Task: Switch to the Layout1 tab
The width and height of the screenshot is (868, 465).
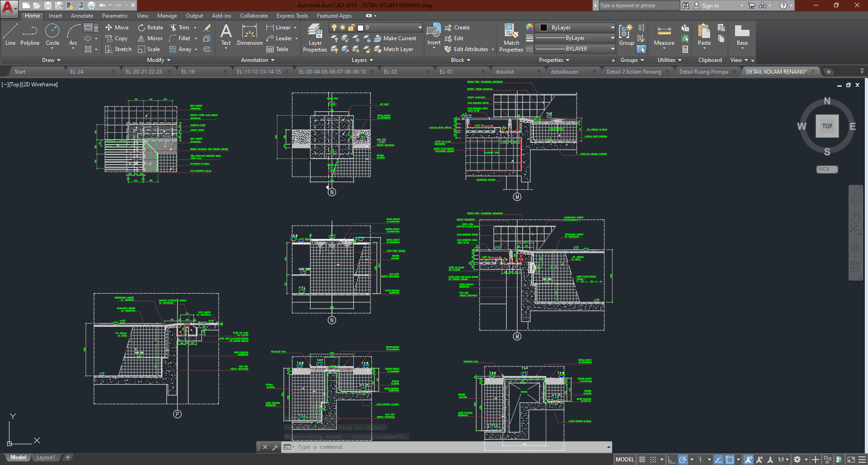Action: point(46,457)
